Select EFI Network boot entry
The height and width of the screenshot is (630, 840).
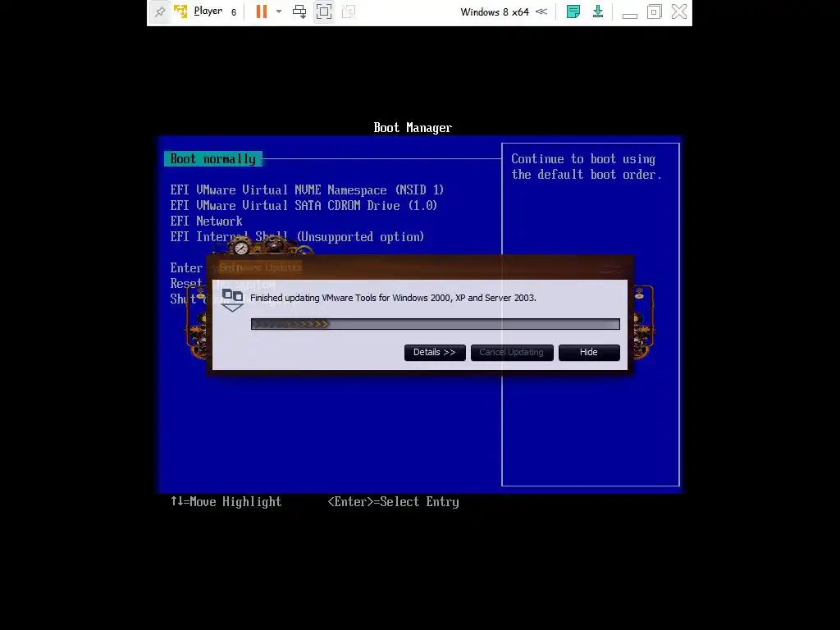tap(206, 221)
